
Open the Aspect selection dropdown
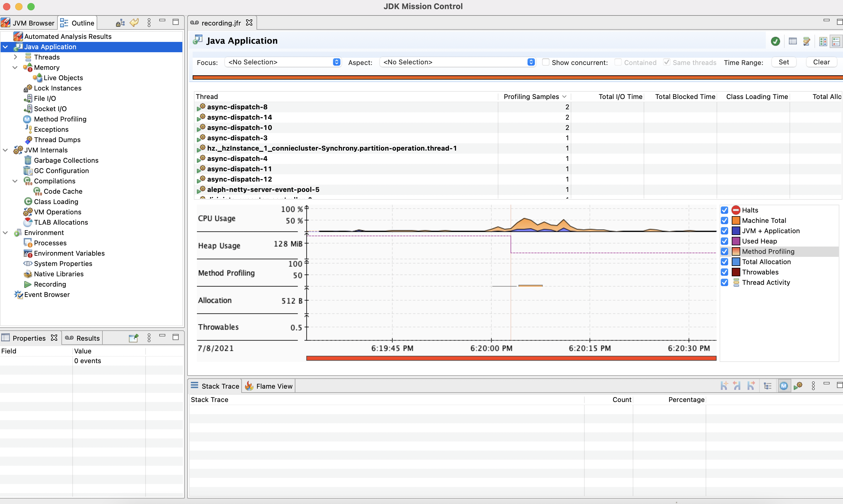click(x=458, y=62)
